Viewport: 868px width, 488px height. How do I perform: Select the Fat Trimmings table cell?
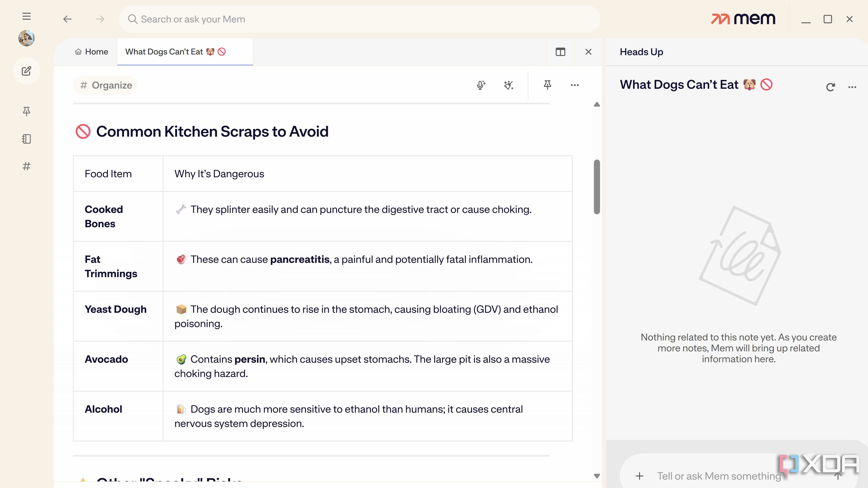[118, 266]
